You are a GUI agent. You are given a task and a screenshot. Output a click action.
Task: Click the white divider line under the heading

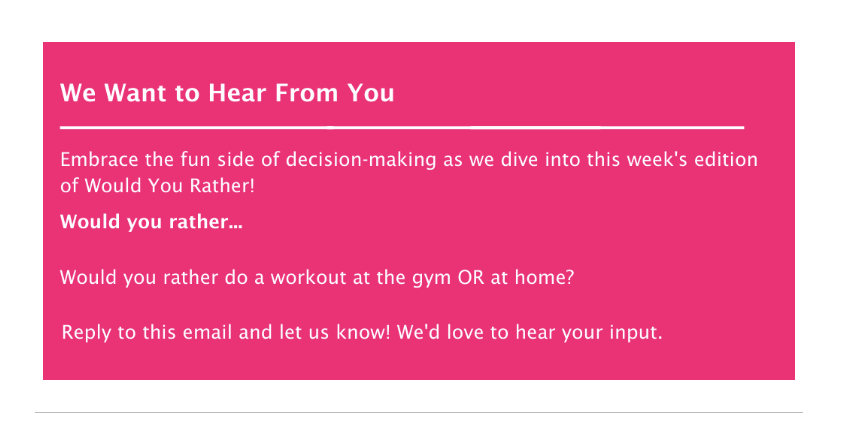[402, 128]
